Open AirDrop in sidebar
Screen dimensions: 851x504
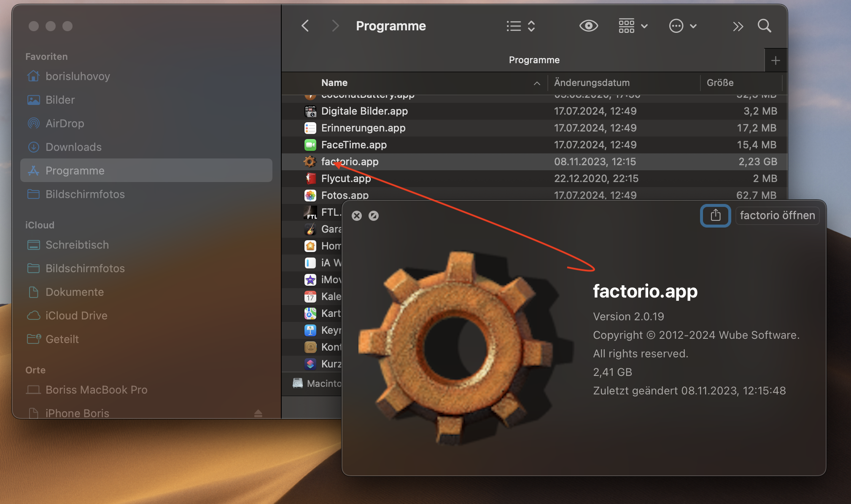[x=146, y=123]
